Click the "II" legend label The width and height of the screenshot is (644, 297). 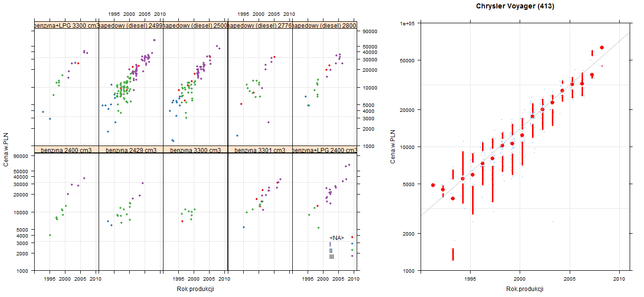[331, 250]
